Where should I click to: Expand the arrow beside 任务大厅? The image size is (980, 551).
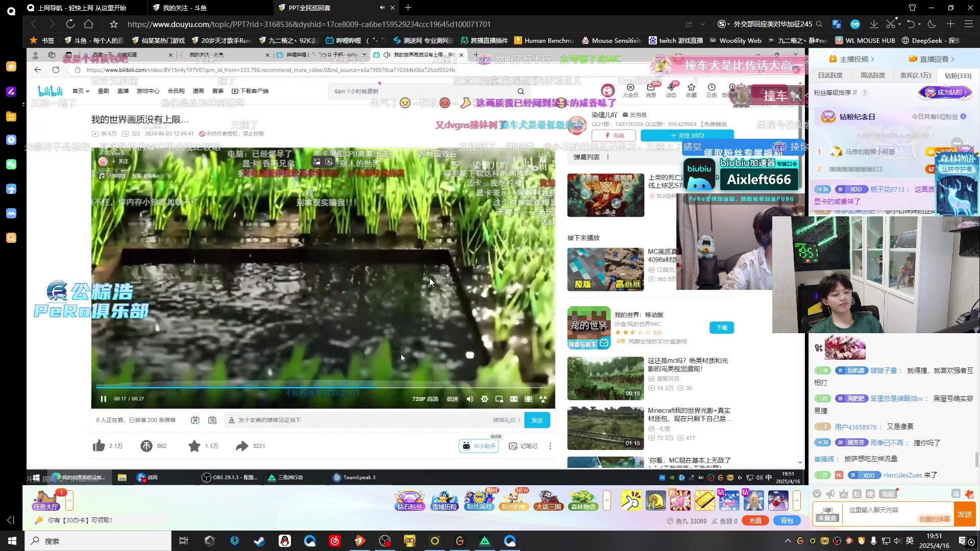[x=69, y=500]
